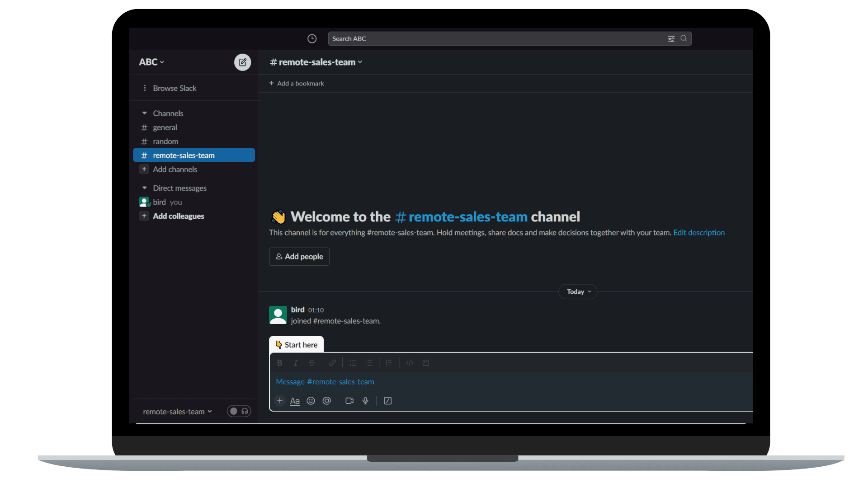The image size is (868, 488).
Task: Toggle strikethrough formatting
Action: click(312, 362)
